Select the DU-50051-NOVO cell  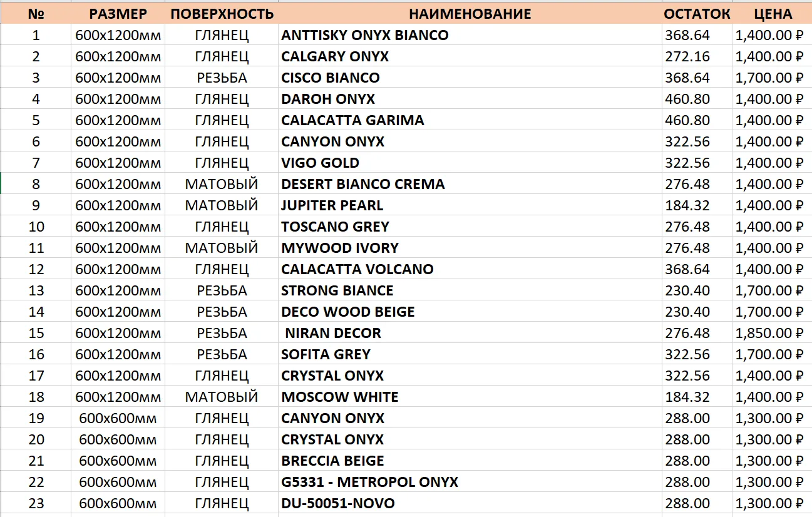pos(470,503)
